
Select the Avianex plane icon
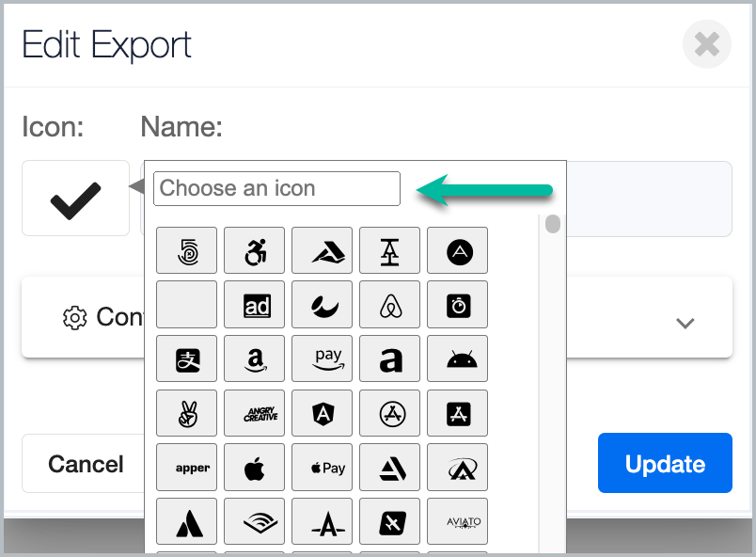tap(389, 521)
